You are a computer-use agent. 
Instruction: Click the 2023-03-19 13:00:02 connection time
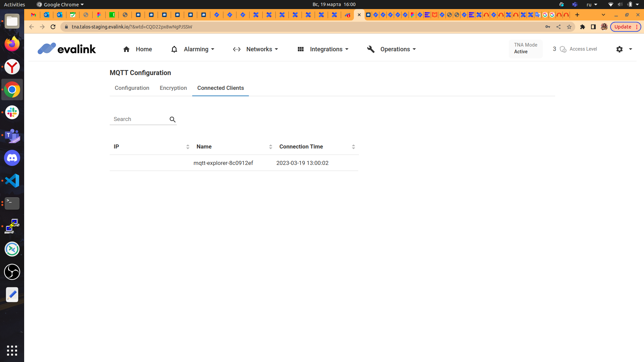point(302,163)
